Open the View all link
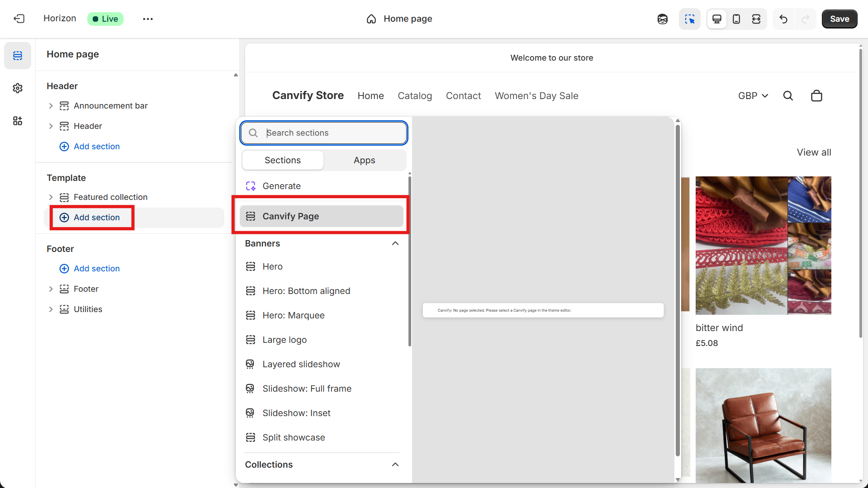Screen dimensions: 868x488 click(813, 152)
